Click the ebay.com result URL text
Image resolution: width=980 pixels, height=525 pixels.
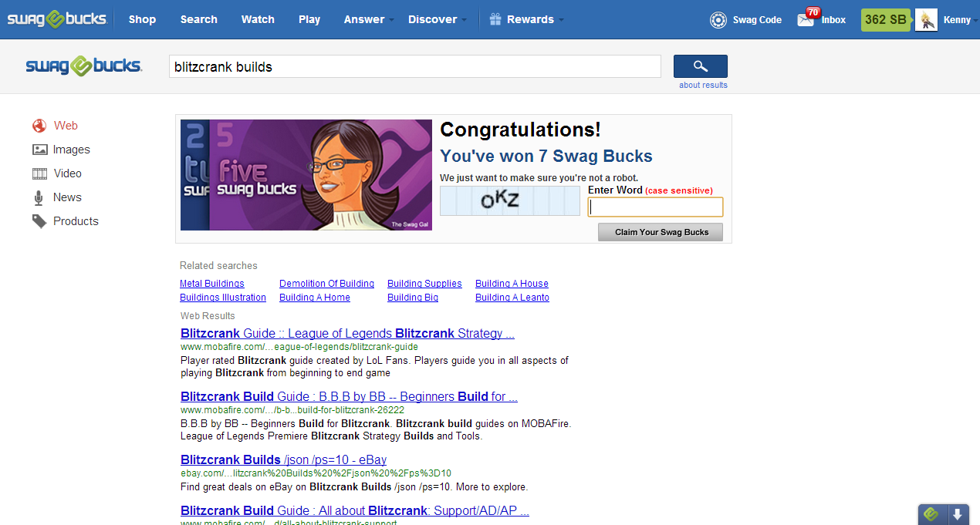click(x=316, y=473)
